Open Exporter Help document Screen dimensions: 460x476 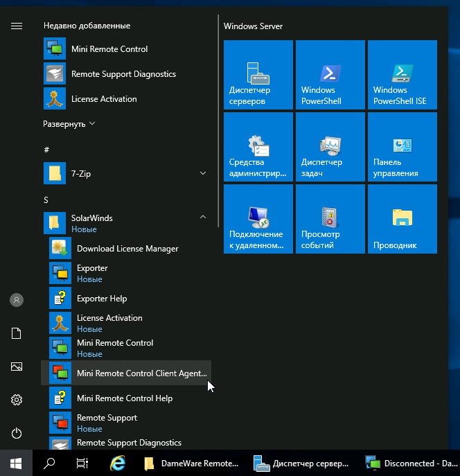[126, 298]
